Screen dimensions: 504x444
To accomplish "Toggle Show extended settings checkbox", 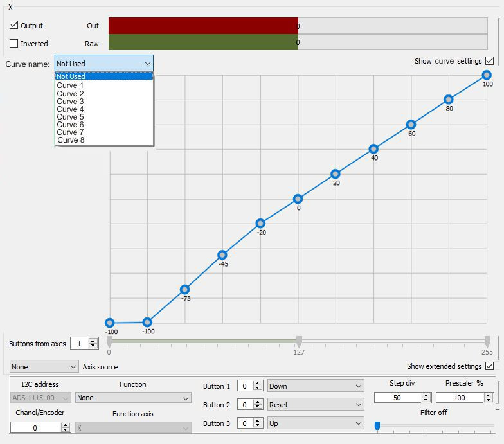I will click(x=490, y=366).
